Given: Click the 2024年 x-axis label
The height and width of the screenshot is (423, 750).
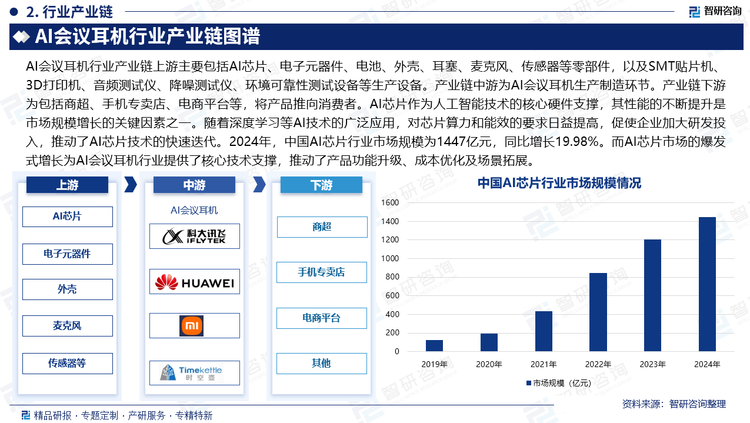Looking at the screenshot, I should coord(707,365).
